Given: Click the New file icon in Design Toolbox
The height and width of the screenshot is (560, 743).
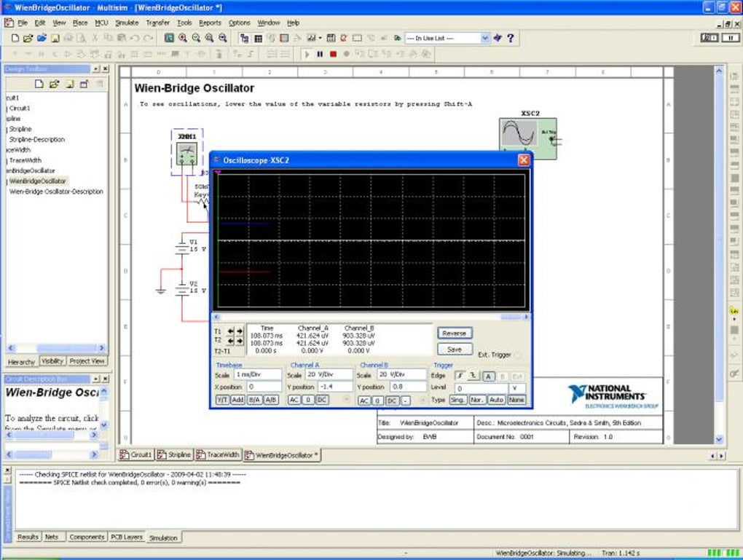Looking at the screenshot, I should coord(39,84).
